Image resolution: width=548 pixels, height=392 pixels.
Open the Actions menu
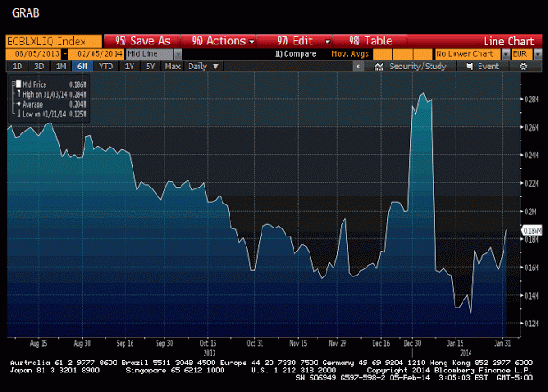[220, 41]
